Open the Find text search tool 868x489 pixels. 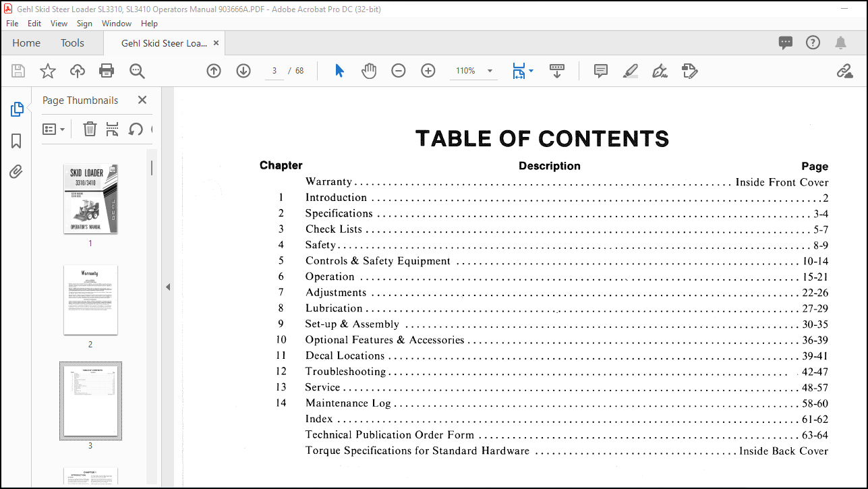(x=138, y=71)
